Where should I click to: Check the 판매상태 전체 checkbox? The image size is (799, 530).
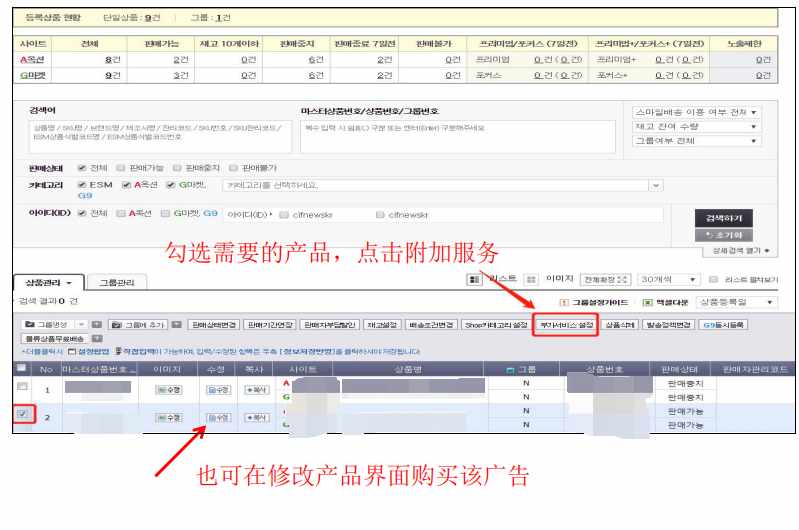(82, 168)
